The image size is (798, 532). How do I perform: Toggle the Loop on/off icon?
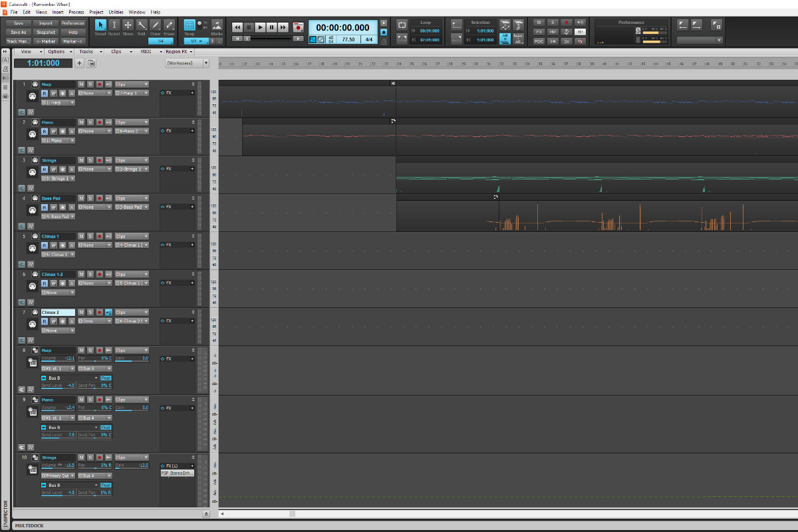pyautogui.click(x=402, y=25)
